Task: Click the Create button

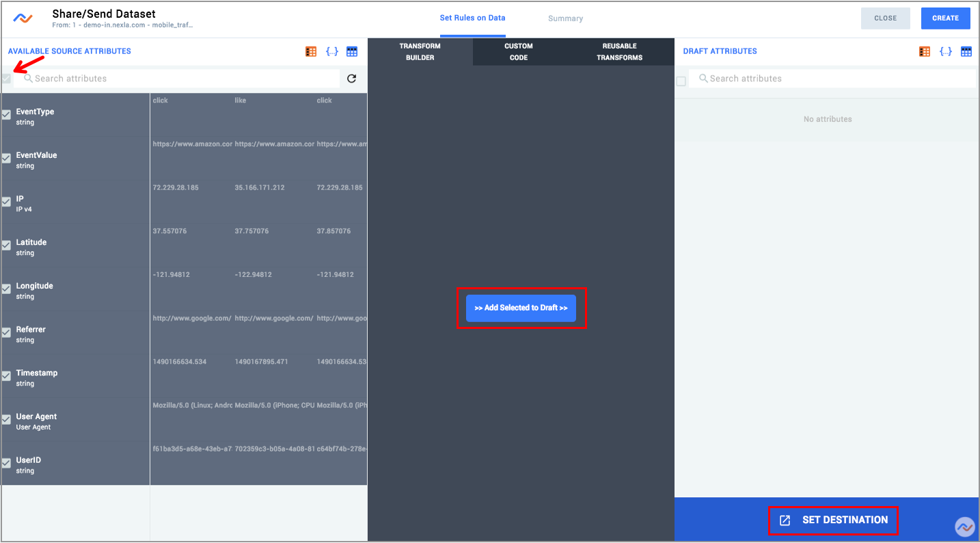Action: (x=945, y=18)
